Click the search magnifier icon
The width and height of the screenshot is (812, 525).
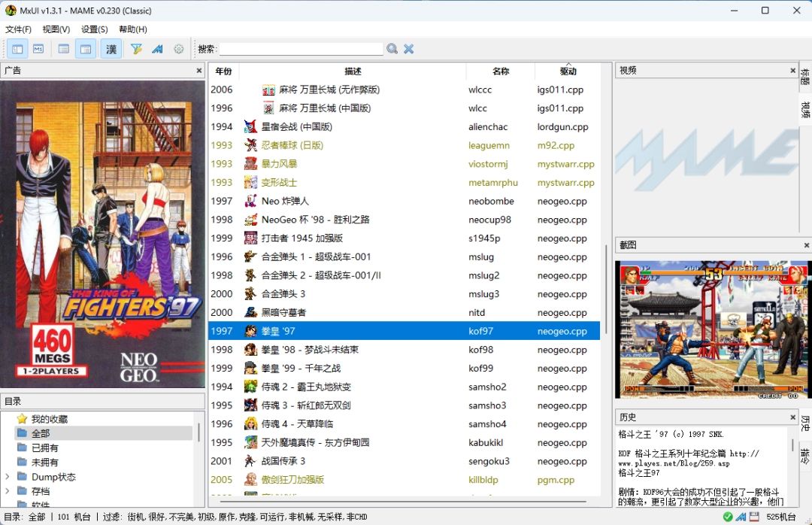pos(392,48)
